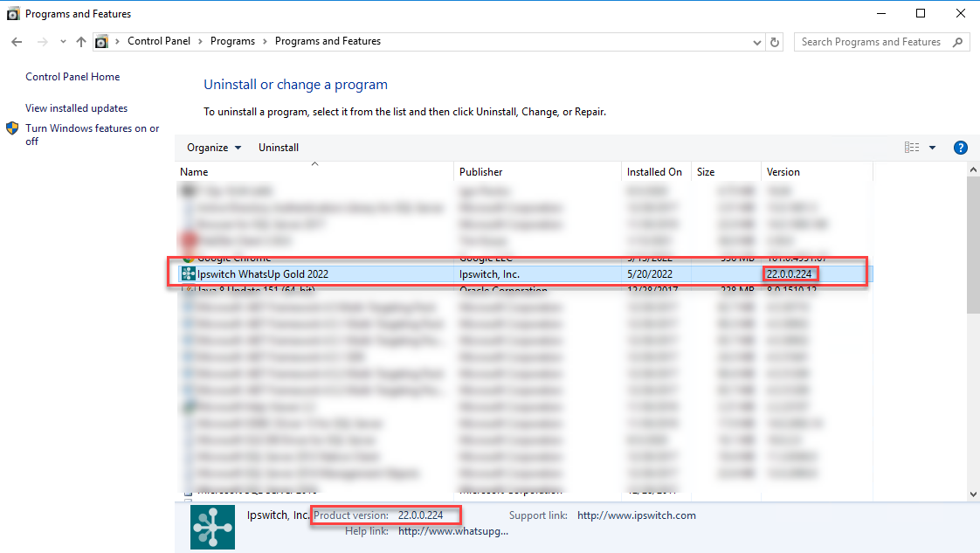The width and height of the screenshot is (980, 553).
Task: Sort by the Size column header
Action: 726,172
